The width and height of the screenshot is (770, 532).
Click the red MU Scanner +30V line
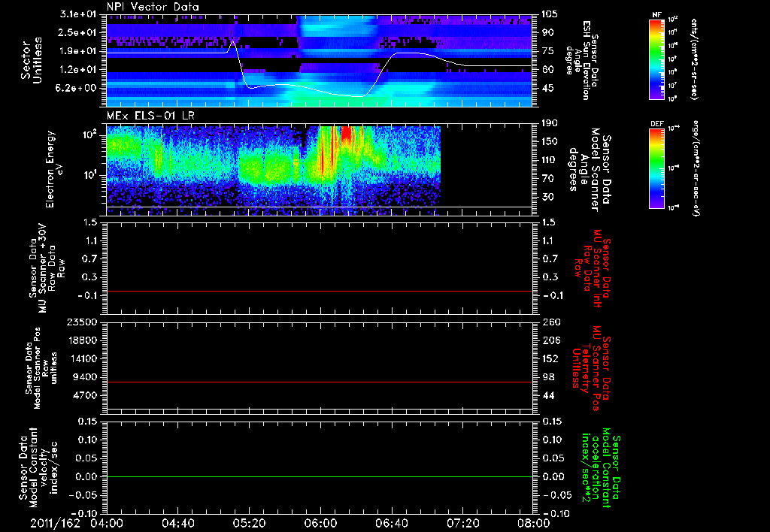click(x=319, y=292)
